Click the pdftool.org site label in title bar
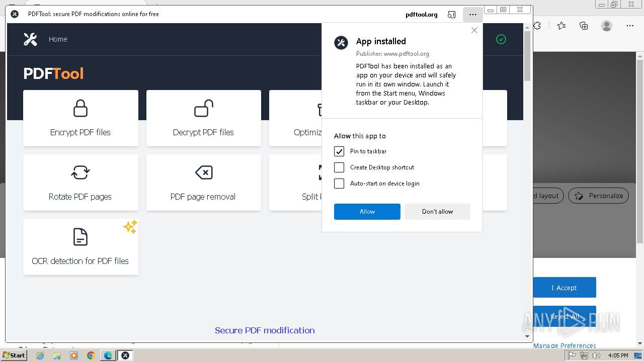 422,15
